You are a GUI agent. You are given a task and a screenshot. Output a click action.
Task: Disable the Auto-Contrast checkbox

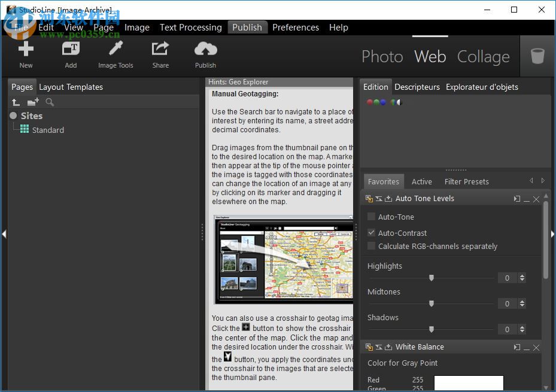tap(371, 233)
